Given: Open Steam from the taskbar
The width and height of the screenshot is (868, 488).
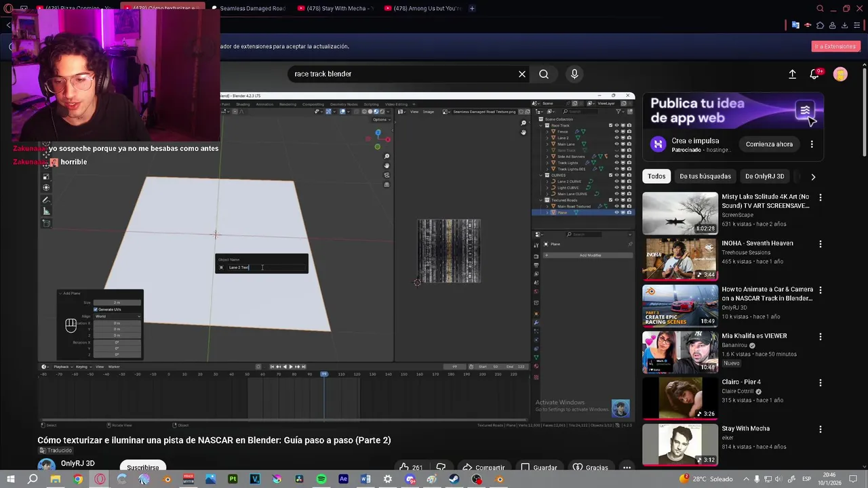Looking at the screenshot, I should tap(454, 479).
